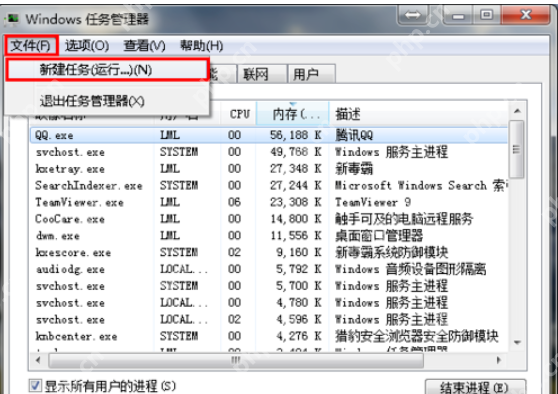The image size is (558, 394).
Task: Minimize the Task Manager window
Action: click(x=458, y=15)
